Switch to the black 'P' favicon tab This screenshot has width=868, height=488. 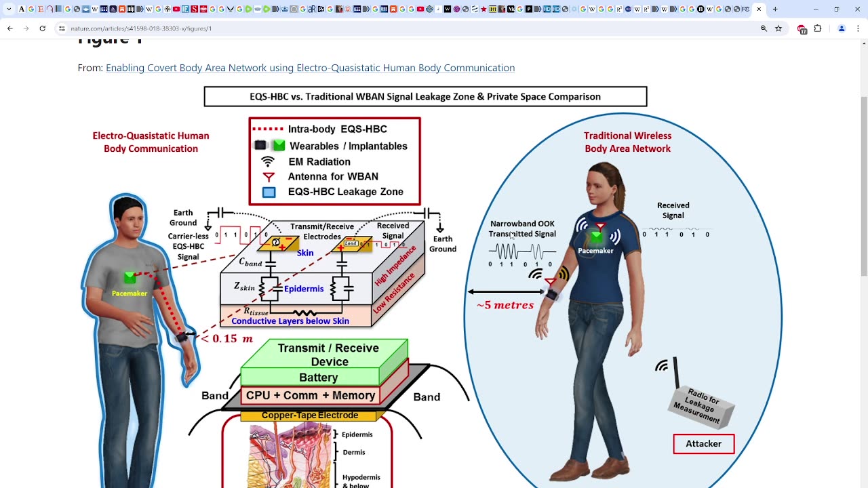pyautogui.click(x=529, y=9)
